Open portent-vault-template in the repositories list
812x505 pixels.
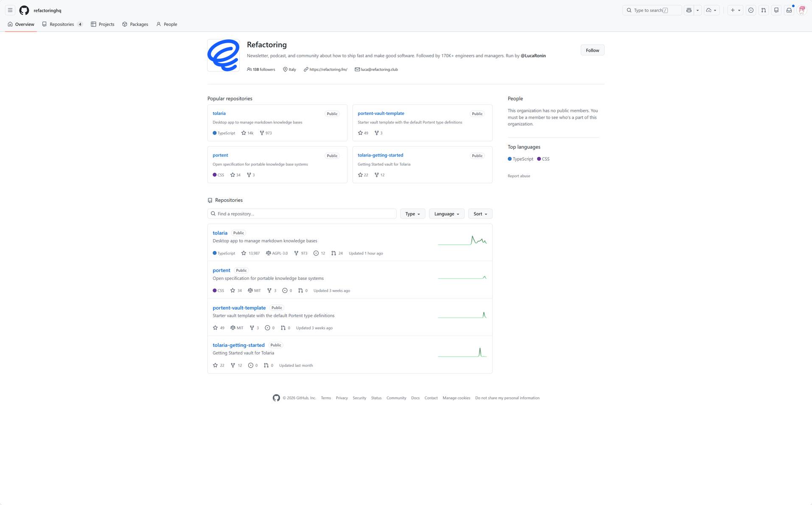[239, 308]
